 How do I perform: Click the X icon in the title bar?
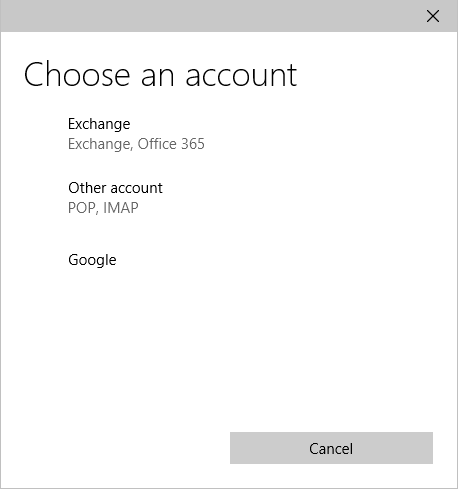[x=433, y=16]
